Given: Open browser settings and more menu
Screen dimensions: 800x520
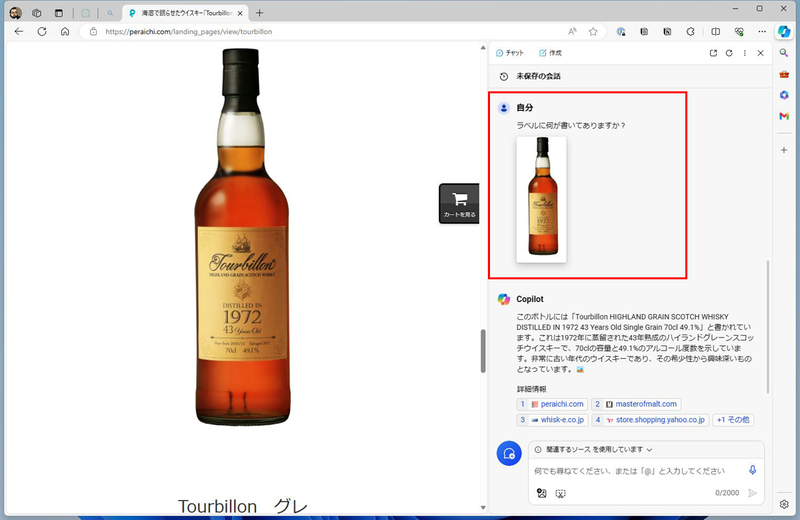Looking at the screenshot, I should [762, 32].
